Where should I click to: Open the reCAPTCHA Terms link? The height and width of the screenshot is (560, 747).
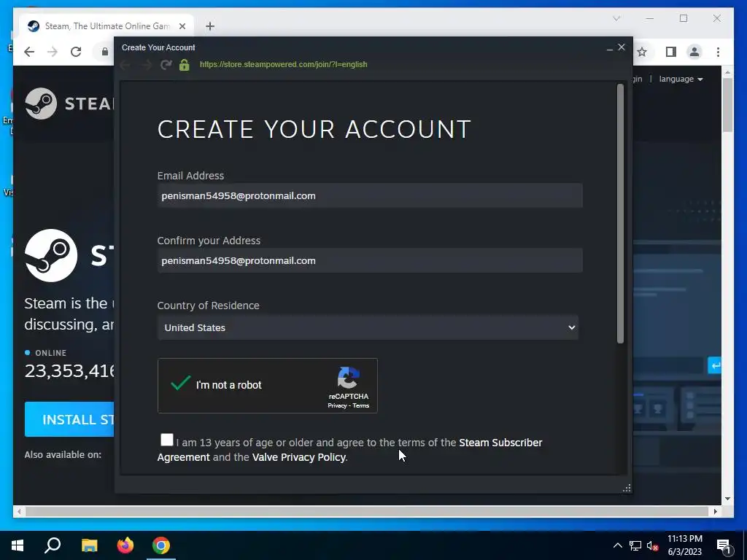click(360, 405)
